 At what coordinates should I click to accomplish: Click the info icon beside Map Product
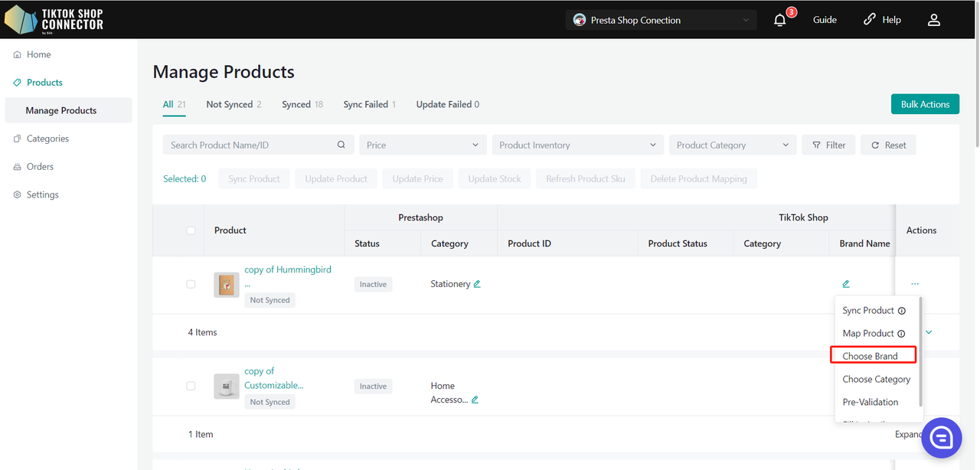coord(901,334)
